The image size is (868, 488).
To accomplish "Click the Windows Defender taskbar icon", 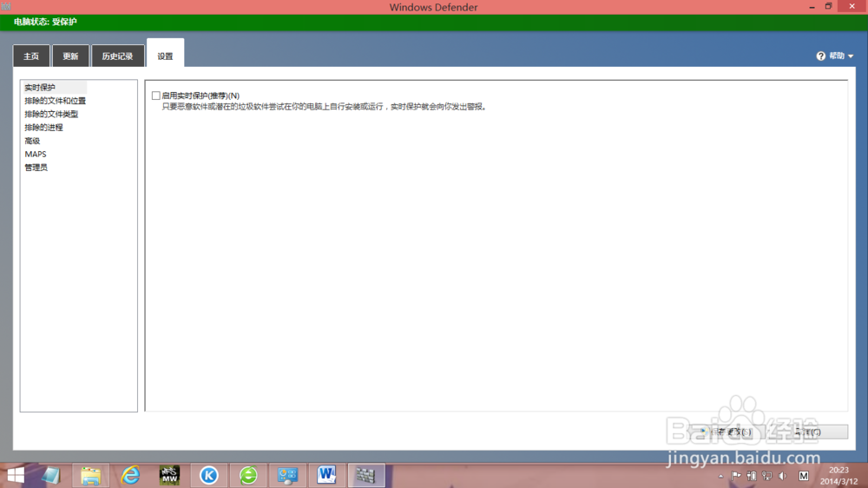I will coord(366,475).
